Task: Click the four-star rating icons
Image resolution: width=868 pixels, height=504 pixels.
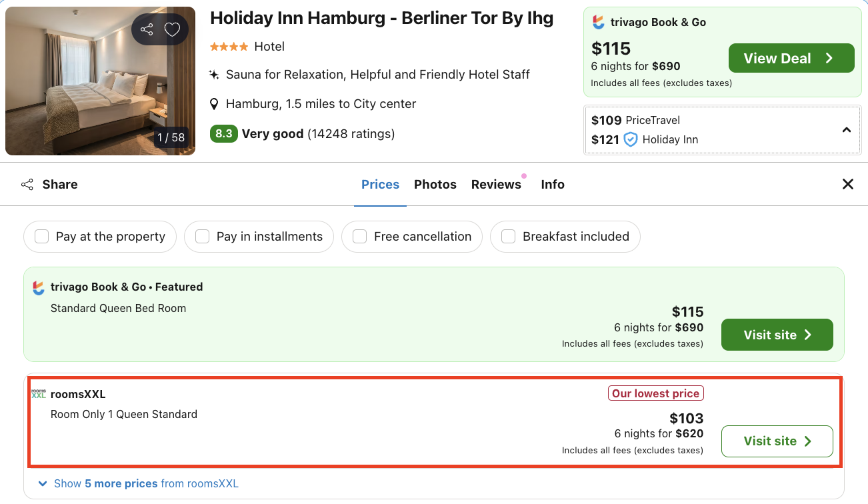Action: (229, 47)
